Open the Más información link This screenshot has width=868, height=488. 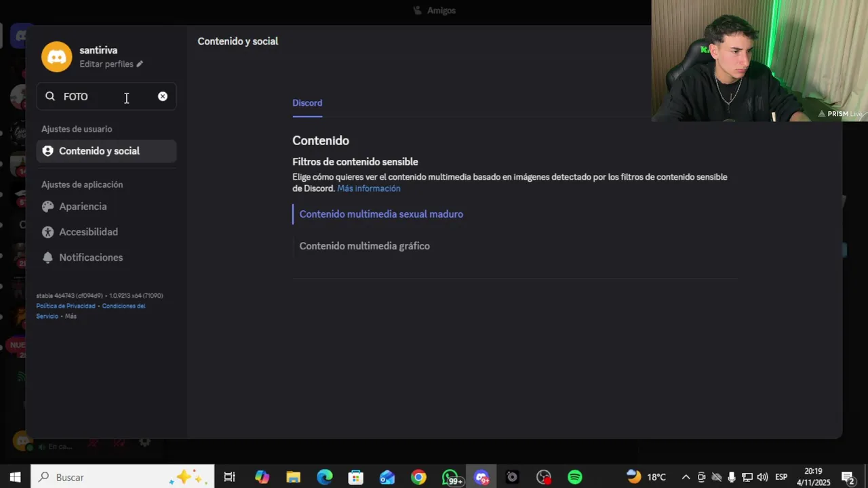[369, 188]
